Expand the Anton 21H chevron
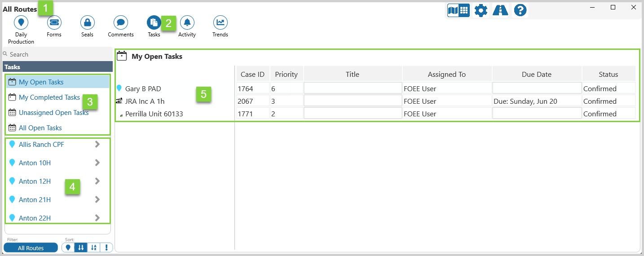 pyautogui.click(x=97, y=200)
